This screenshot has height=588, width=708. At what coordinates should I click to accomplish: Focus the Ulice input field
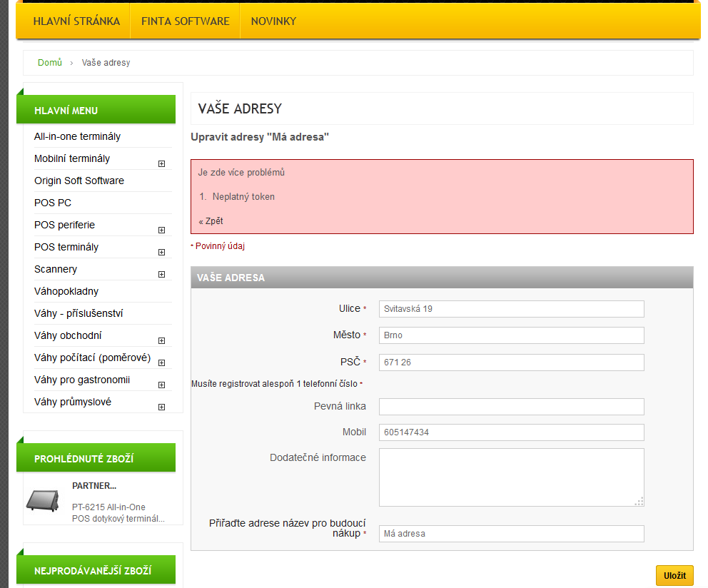511,309
